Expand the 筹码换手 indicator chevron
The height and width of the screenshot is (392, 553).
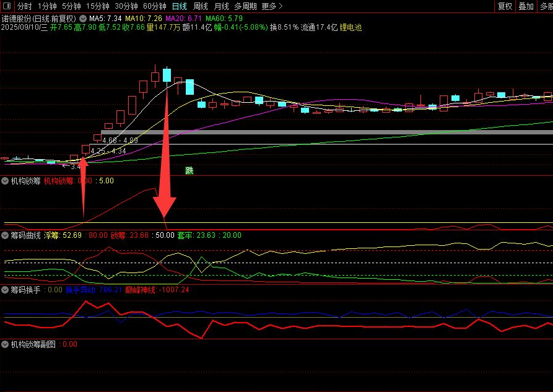click(x=6, y=289)
